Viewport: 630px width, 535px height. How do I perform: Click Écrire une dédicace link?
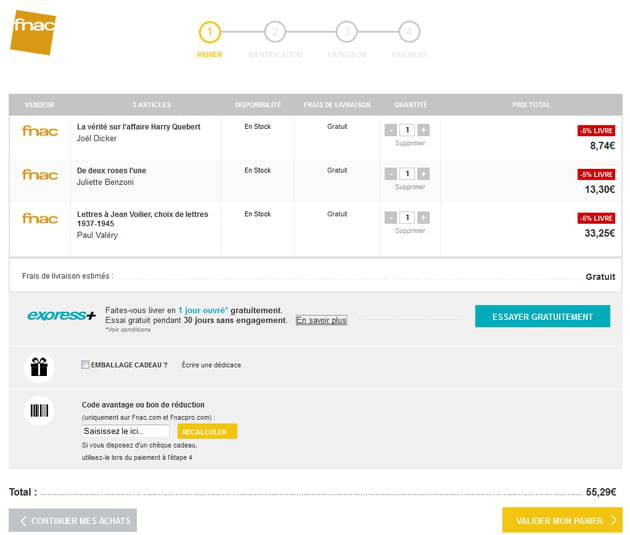tap(211, 365)
